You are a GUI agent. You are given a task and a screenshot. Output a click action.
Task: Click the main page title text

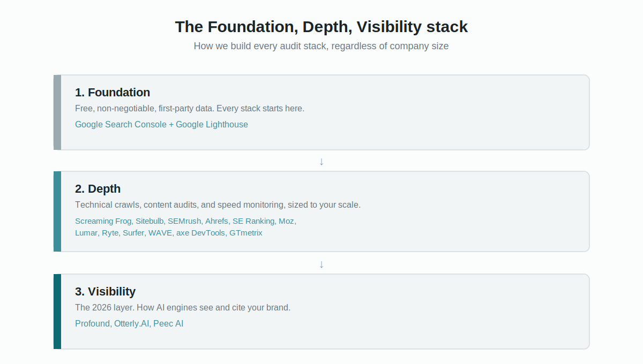click(x=322, y=26)
